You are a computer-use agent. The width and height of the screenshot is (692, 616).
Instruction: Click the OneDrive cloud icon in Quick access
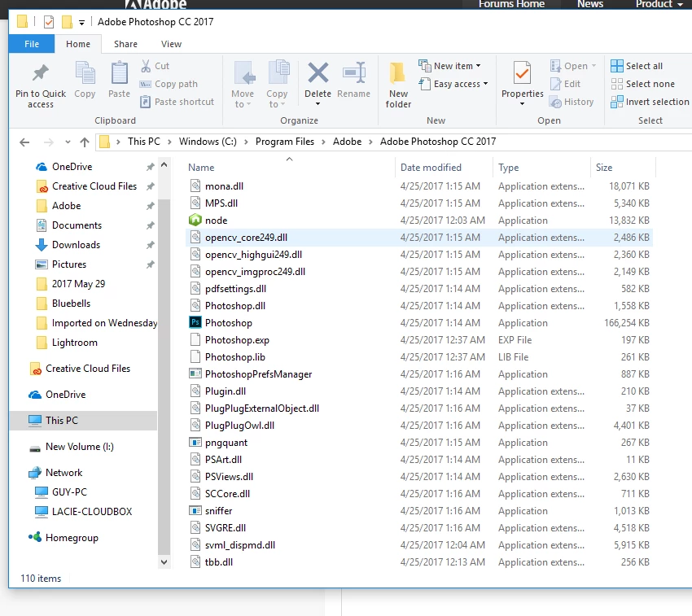coord(42,167)
